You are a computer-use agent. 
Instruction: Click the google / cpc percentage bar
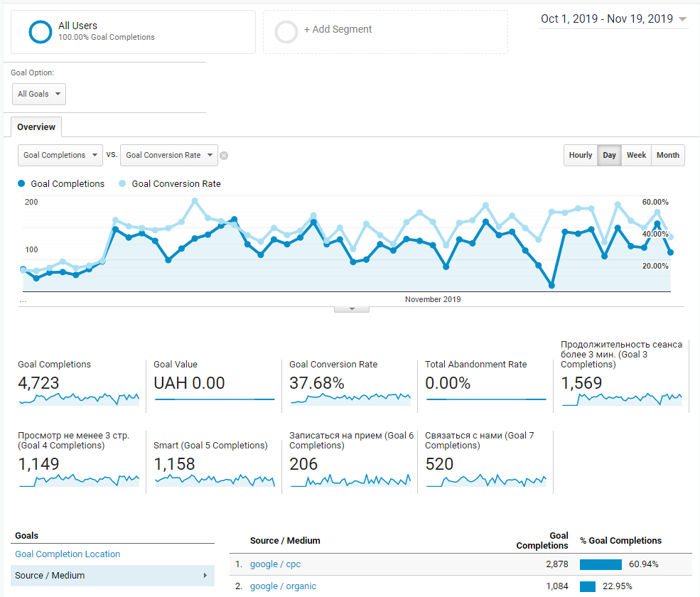(601, 564)
